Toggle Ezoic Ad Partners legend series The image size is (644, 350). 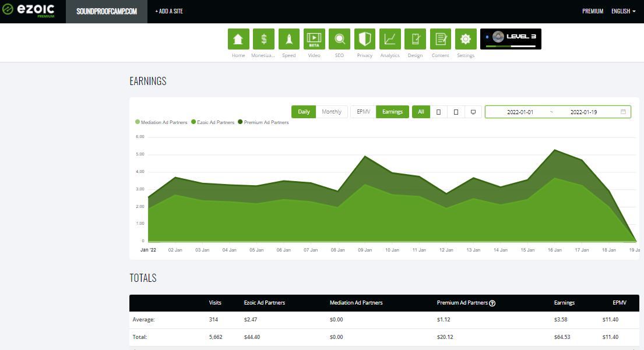click(x=213, y=122)
